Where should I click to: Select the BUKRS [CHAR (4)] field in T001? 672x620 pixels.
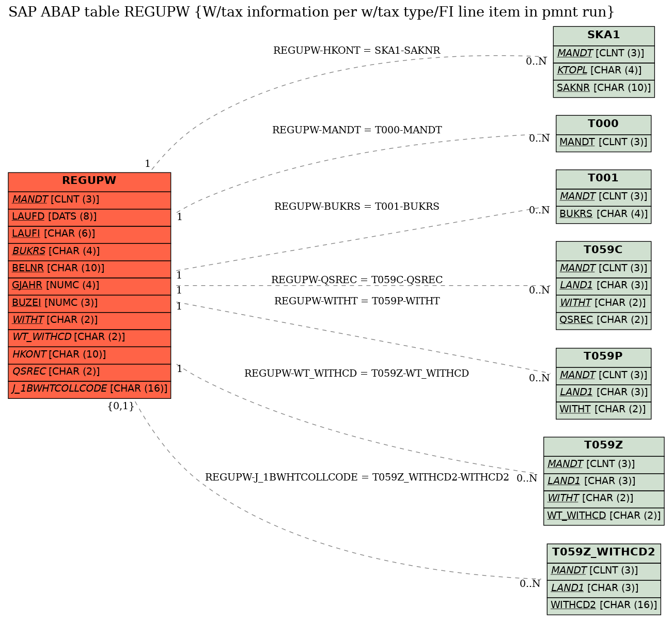[x=603, y=214]
